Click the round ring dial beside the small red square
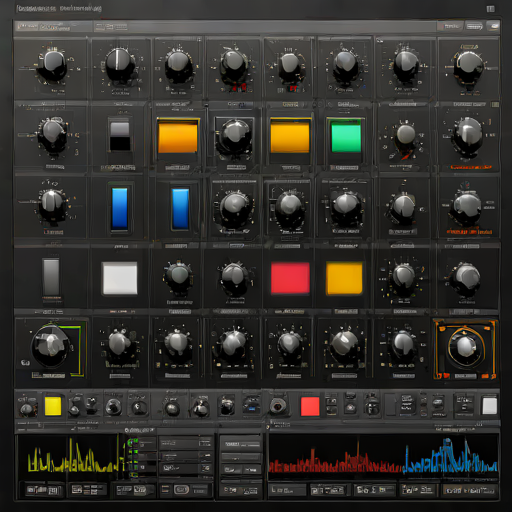 [x=277, y=406]
